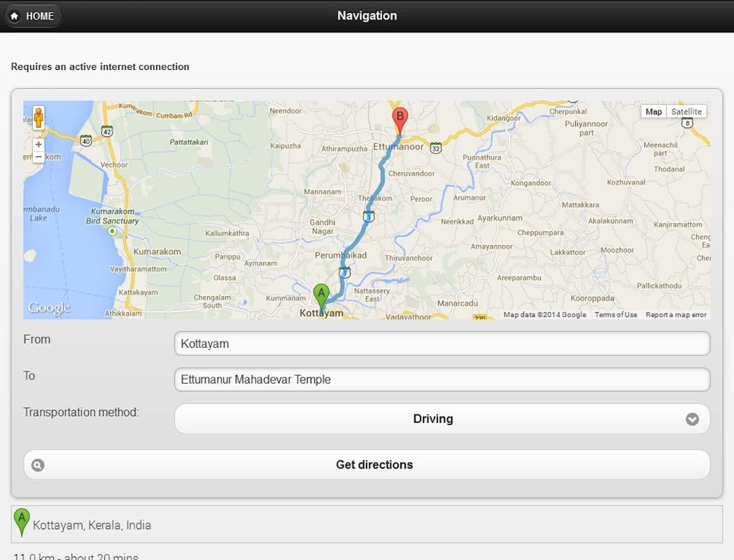Click the Kooroppada label on map
The height and width of the screenshot is (560, 734).
592,298
